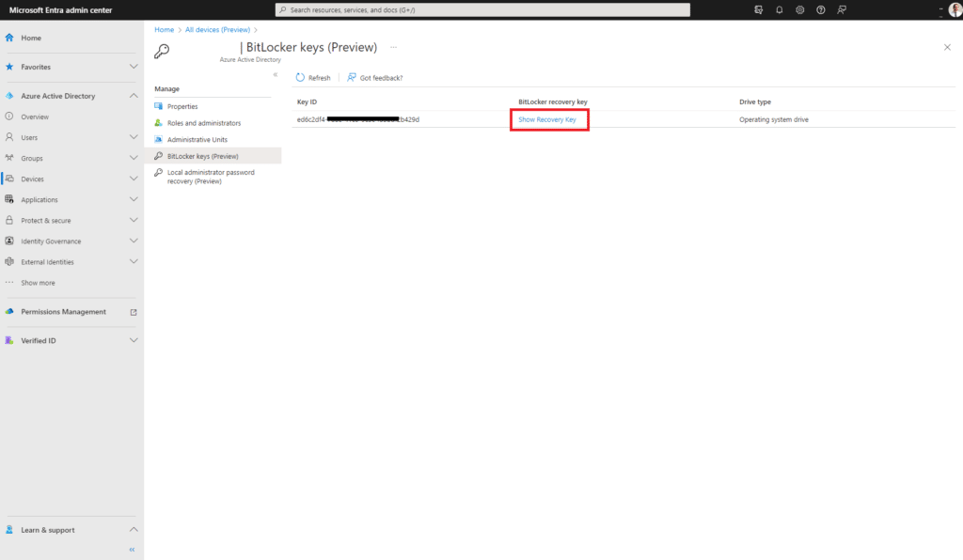Click the search resources input field
Viewport: 963px width, 560px height.
[x=481, y=9]
